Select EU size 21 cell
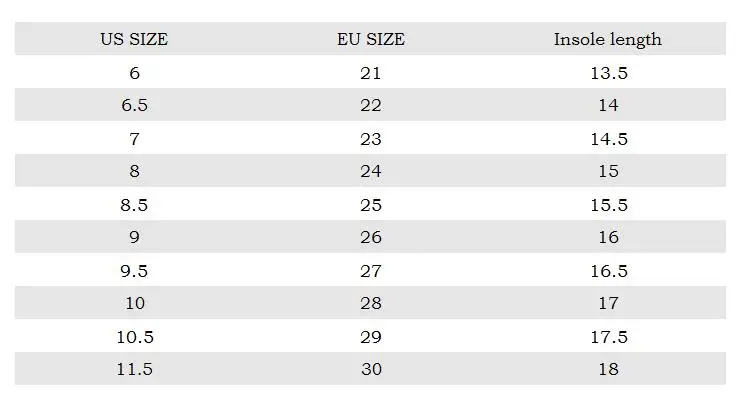Viewport: 744px width, 402px height. point(370,73)
